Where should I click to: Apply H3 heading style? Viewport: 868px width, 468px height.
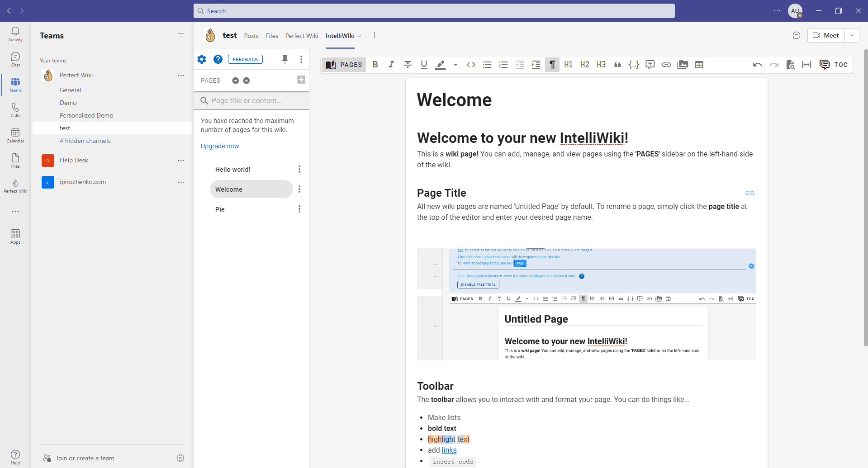tap(601, 65)
